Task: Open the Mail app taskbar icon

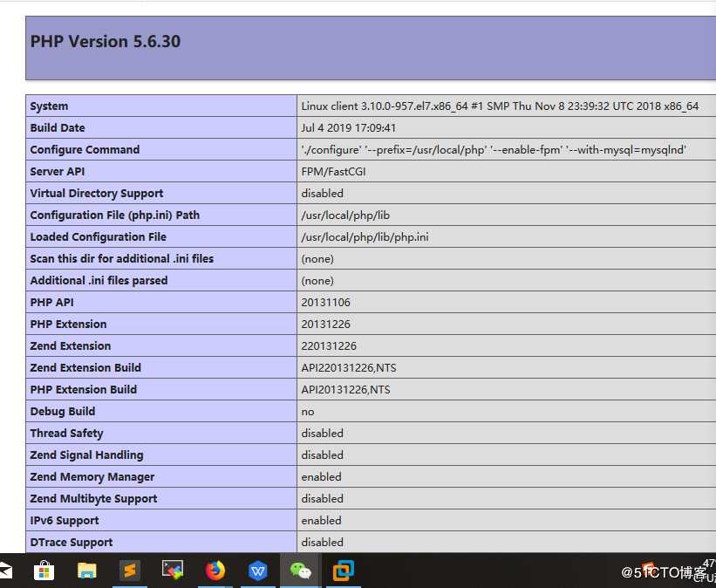Action: point(5,571)
